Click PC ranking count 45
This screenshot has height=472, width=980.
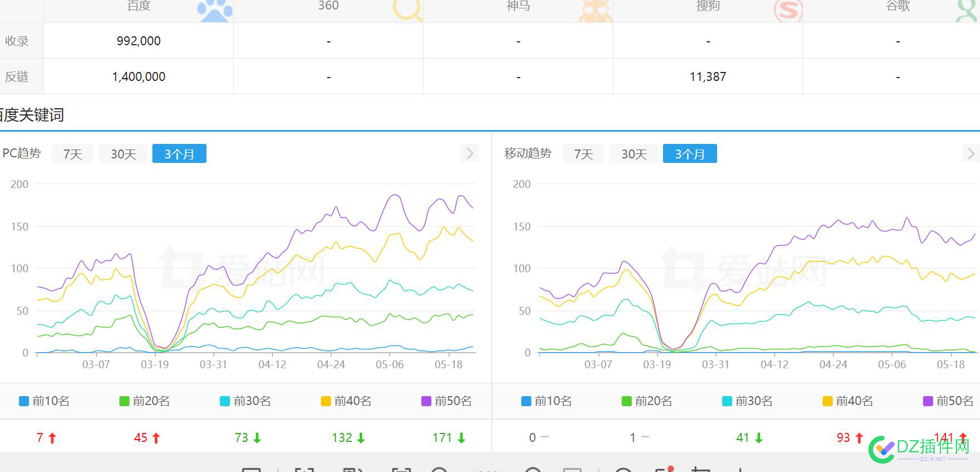pyautogui.click(x=141, y=438)
